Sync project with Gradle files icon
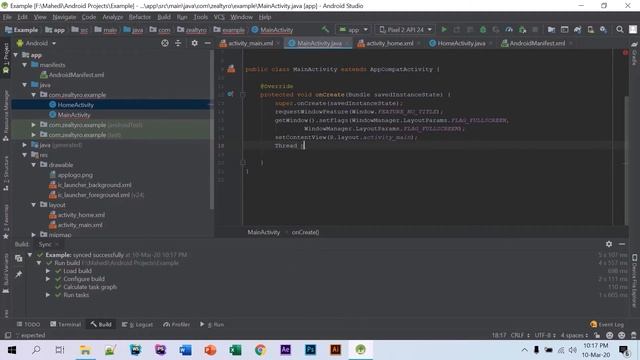The image size is (640, 360). pos(577,29)
